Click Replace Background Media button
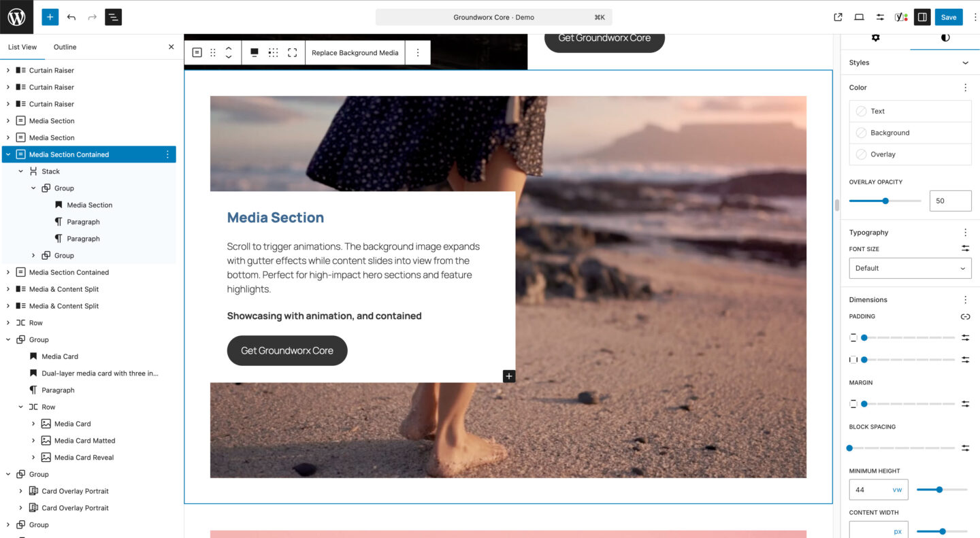The width and height of the screenshot is (980, 538). [x=355, y=52]
